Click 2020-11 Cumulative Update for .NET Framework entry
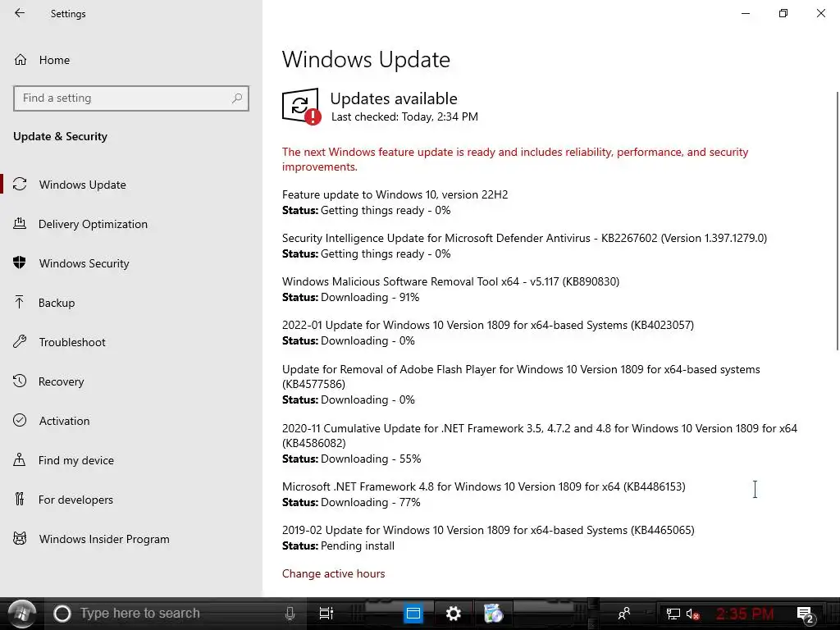The width and height of the screenshot is (840, 630). click(x=540, y=436)
